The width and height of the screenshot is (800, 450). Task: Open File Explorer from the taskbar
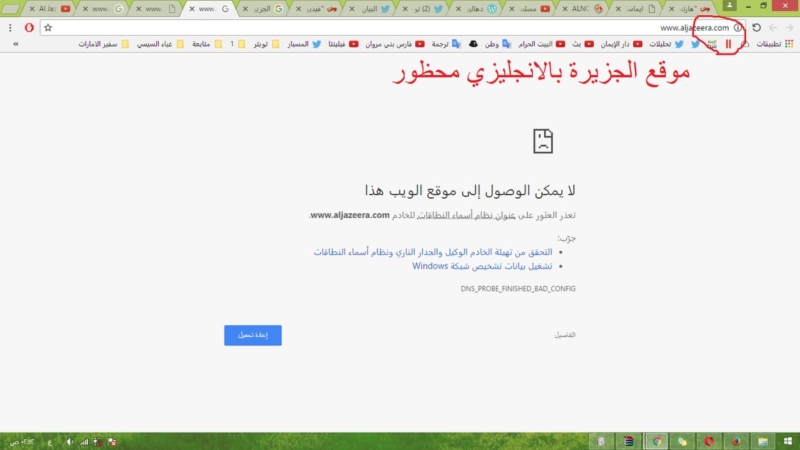762,441
